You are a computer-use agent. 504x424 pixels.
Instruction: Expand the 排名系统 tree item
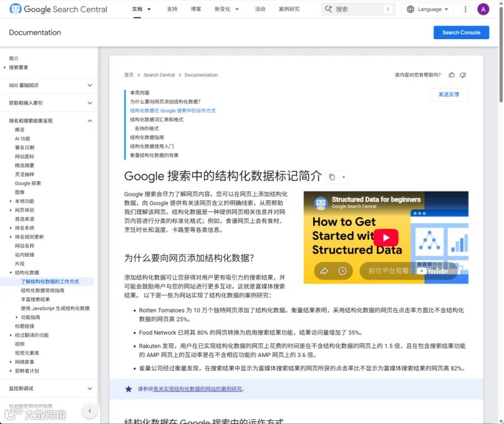11,228
